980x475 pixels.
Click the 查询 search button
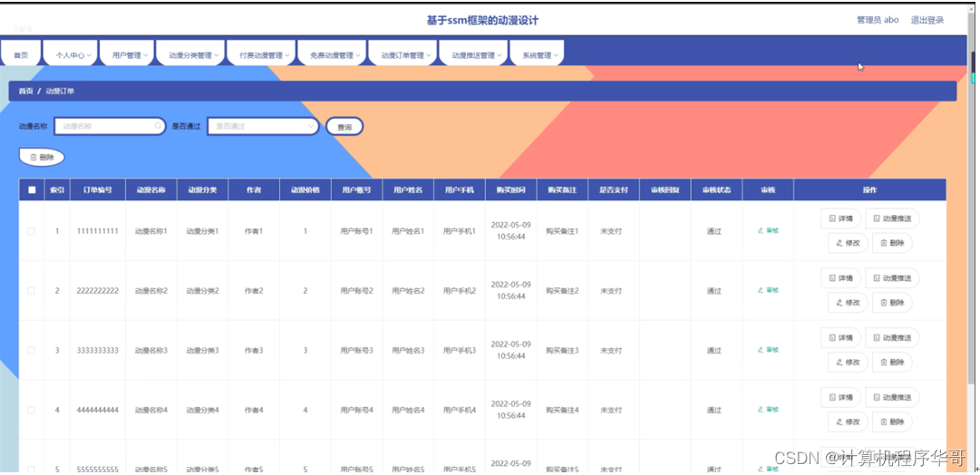[344, 127]
